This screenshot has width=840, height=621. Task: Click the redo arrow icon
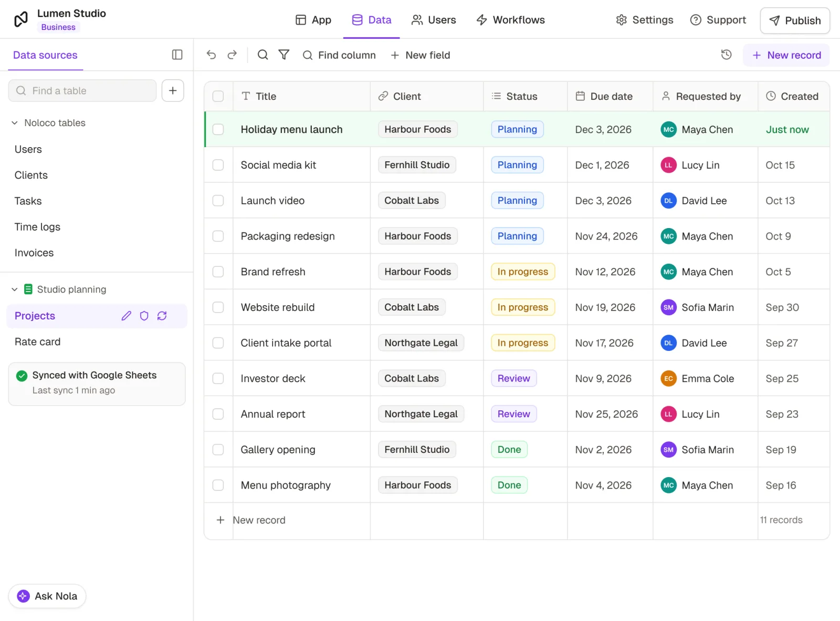232,55
